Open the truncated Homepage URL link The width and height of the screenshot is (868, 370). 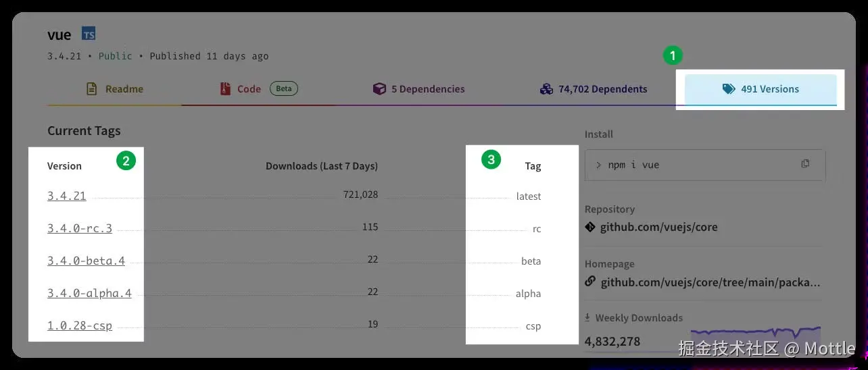tap(710, 282)
